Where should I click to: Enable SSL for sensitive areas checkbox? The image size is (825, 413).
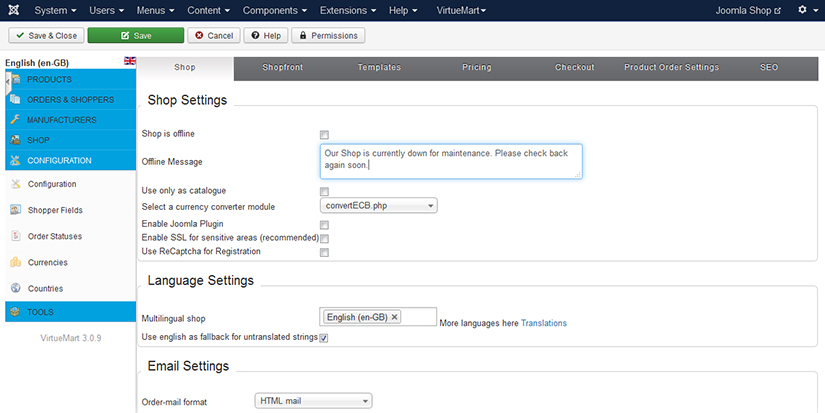pyautogui.click(x=324, y=238)
